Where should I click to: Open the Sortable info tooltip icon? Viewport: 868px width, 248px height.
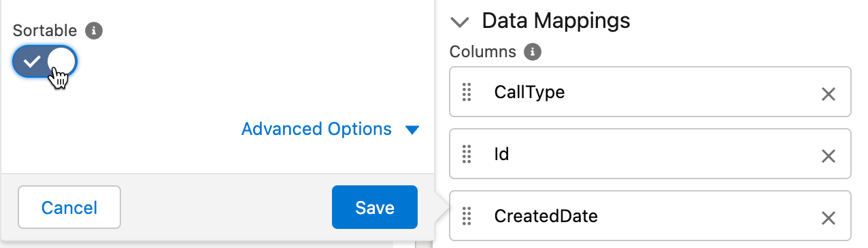point(94,31)
